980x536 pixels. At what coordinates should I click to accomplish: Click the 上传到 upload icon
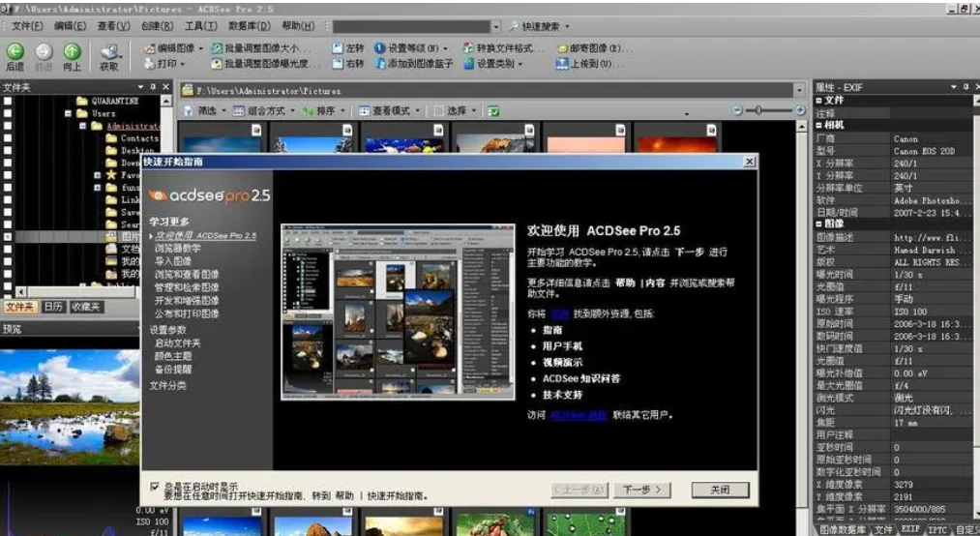pyautogui.click(x=562, y=64)
